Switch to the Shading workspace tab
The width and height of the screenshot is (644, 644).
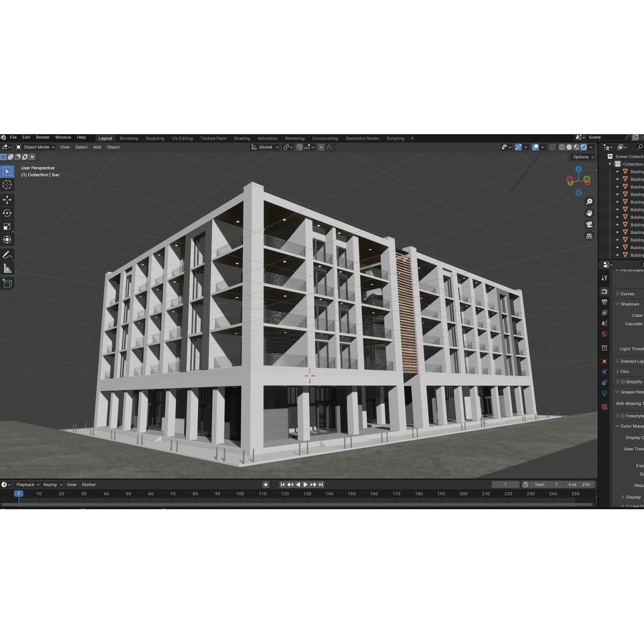point(242,138)
